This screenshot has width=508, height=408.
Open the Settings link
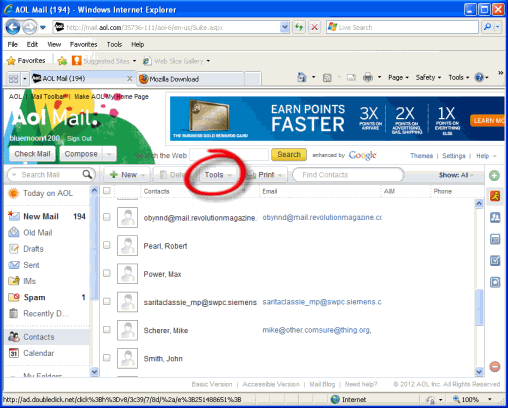[x=453, y=156]
